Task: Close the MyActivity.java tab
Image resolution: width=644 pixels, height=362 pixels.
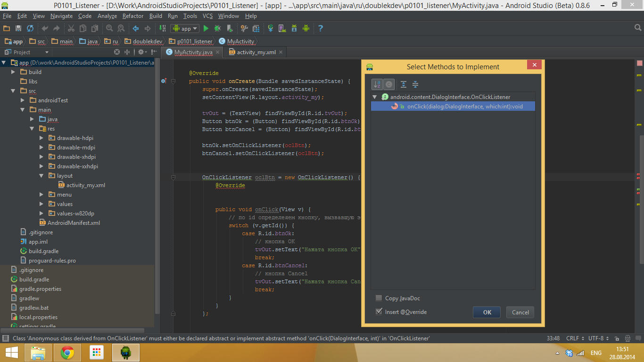Action: (x=218, y=52)
